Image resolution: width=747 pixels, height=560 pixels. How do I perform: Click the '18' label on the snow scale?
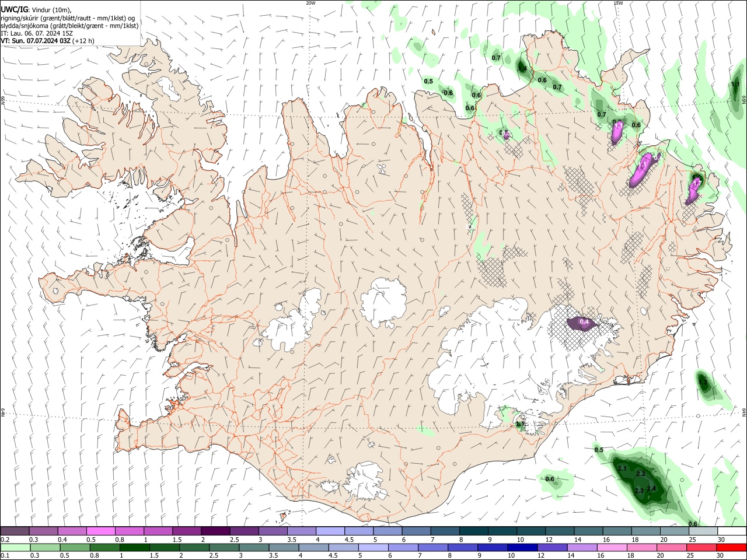[x=635, y=540]
